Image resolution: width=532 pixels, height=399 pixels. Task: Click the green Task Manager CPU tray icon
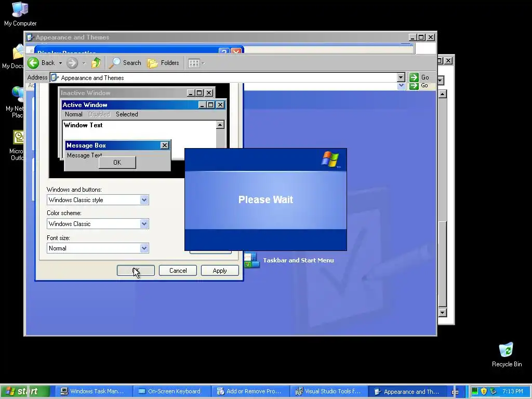tap(475, 391)
